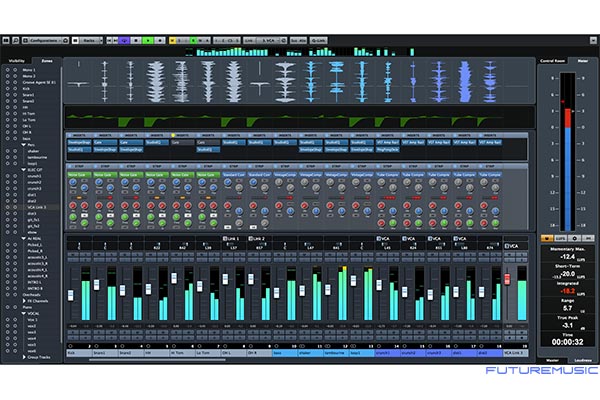Click the bright green toolbar button
Image resolution: width=600 pixels, height=400 pixels.
(x=148, y=40)
